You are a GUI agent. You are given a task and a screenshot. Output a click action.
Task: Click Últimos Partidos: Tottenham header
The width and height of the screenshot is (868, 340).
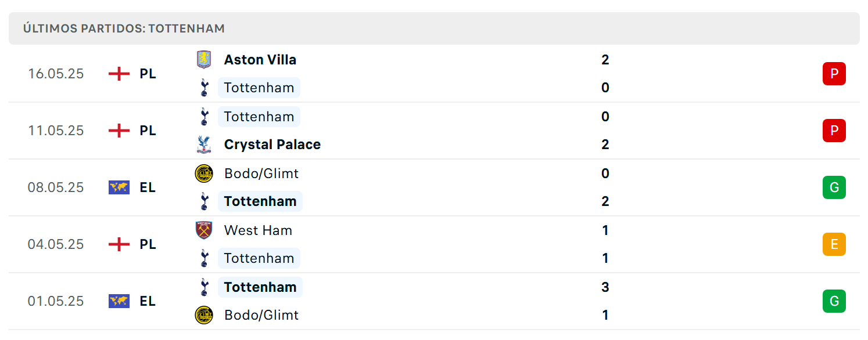pyautogui.click(x=124, y=28)
